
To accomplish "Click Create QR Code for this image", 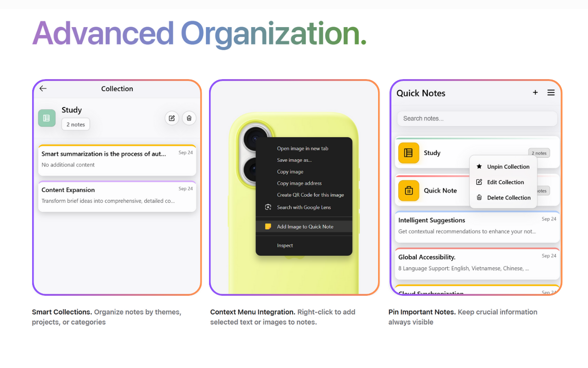I will 310,195.
